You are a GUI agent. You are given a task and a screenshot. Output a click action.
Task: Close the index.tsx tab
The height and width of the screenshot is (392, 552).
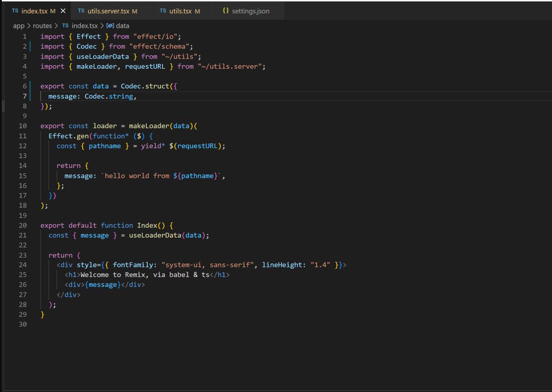click(x=63, y=11)
